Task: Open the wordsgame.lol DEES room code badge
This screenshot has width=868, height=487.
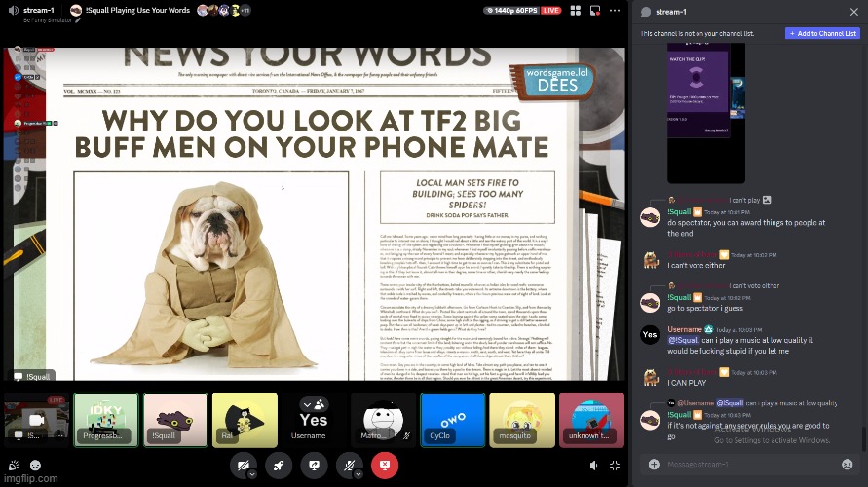Action: [x=554, y=81]
